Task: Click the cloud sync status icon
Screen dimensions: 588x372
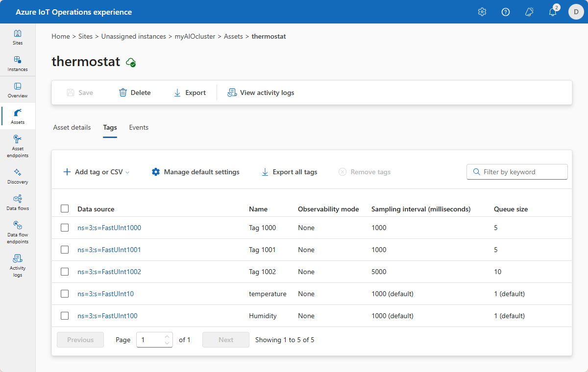Action: click(x=131, y=62)
